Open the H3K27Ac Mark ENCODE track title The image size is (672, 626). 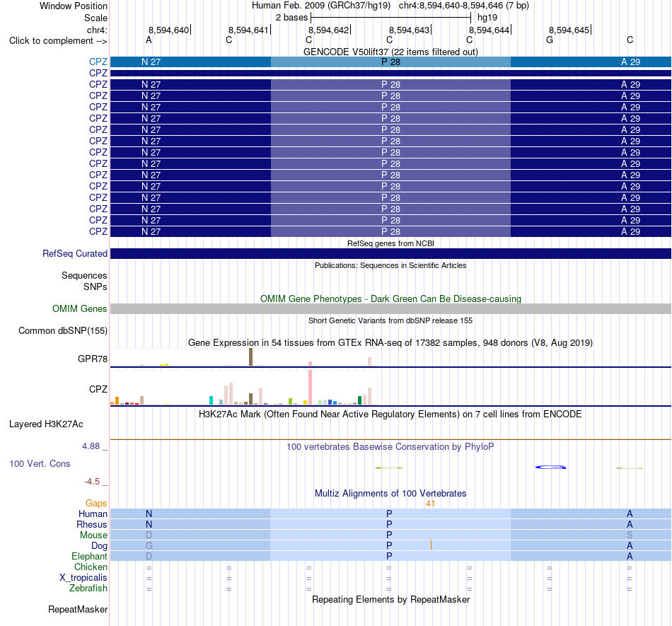pos(390,414)
